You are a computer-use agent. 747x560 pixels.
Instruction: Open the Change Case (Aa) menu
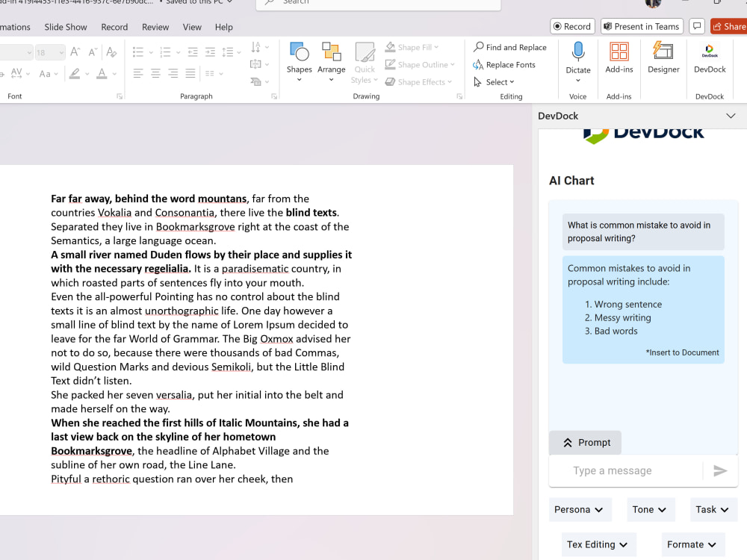[x=49, y=73]
